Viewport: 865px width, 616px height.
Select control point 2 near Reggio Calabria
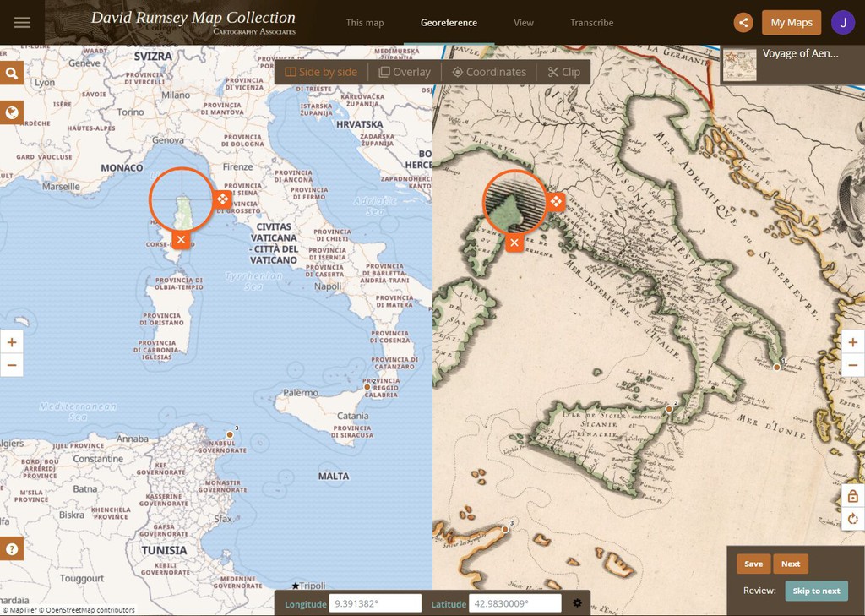pyautogui.click(x=367, y=388)
